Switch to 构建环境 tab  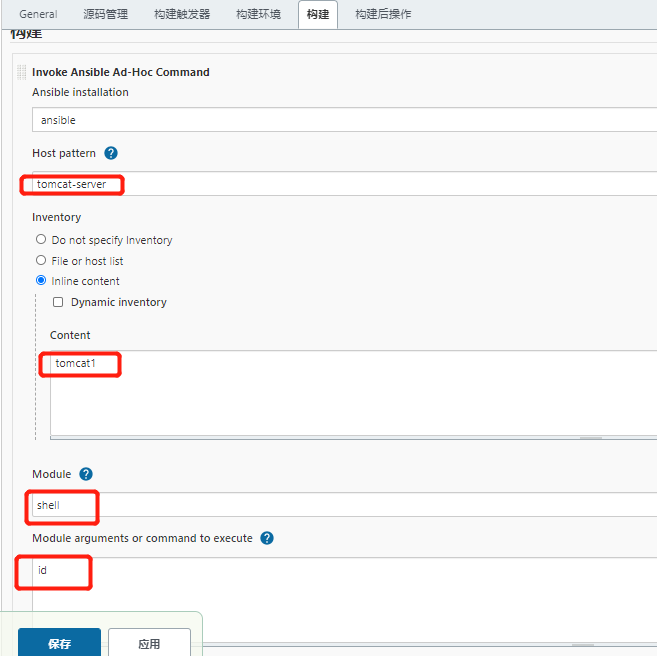click(258, 14)
